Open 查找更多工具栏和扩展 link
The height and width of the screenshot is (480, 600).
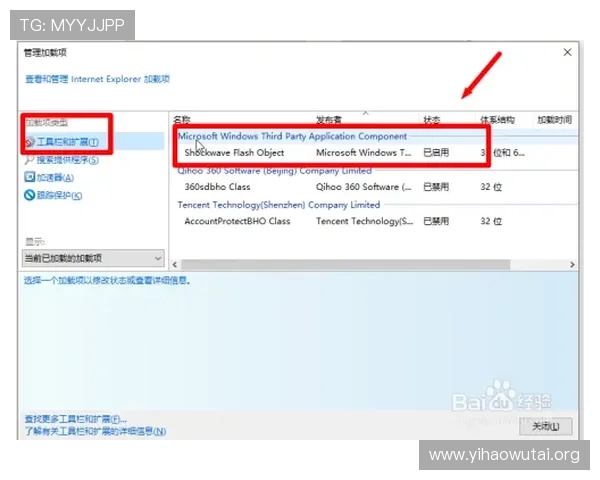click(x=75, y=419)
